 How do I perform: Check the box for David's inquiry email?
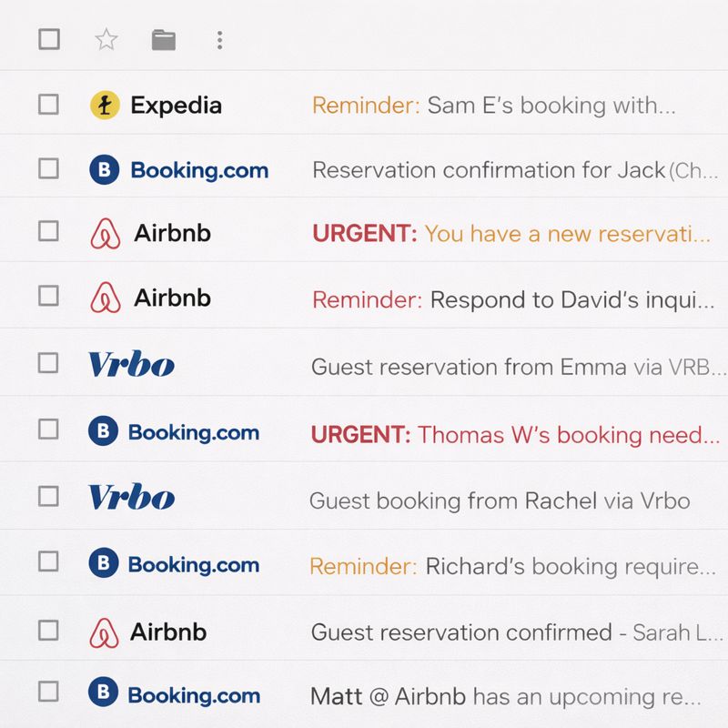click(x=48, y=296)
